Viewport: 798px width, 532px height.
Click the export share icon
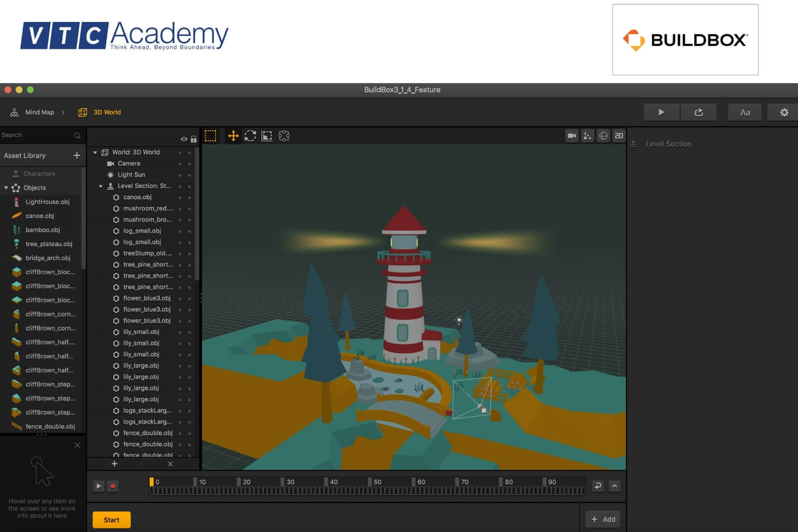coord(698,112)
